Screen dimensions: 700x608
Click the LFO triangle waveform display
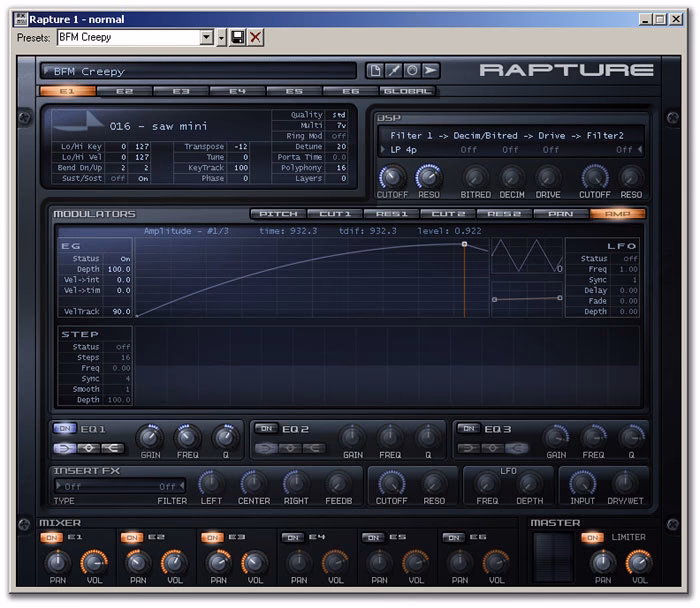tap(527, 255)
